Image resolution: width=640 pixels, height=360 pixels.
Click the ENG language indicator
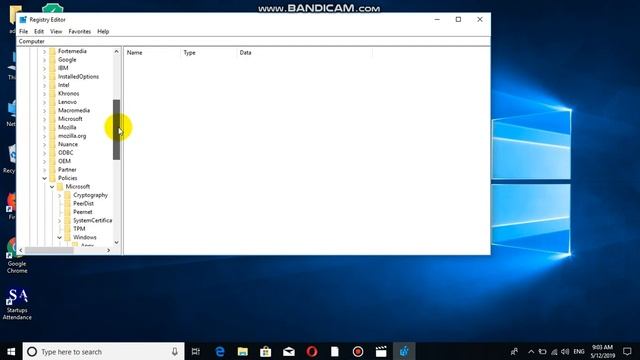(579, 351)
